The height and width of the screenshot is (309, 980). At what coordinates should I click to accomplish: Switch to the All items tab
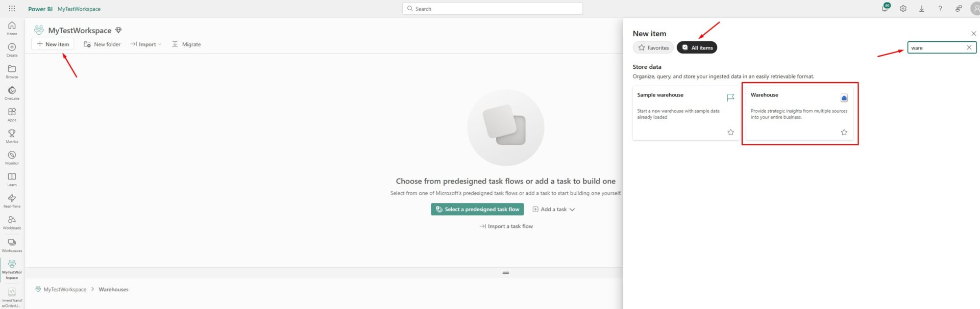coord(697,47)
